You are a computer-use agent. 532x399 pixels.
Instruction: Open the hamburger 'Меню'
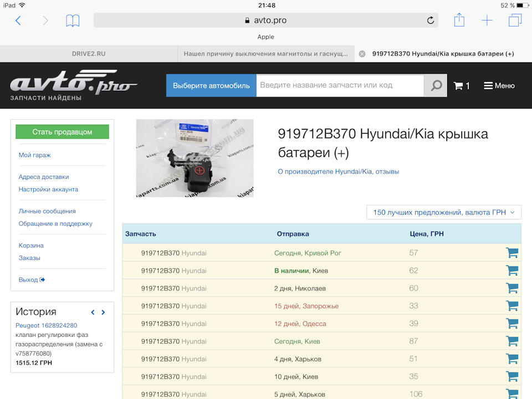(x=499, y=86)
